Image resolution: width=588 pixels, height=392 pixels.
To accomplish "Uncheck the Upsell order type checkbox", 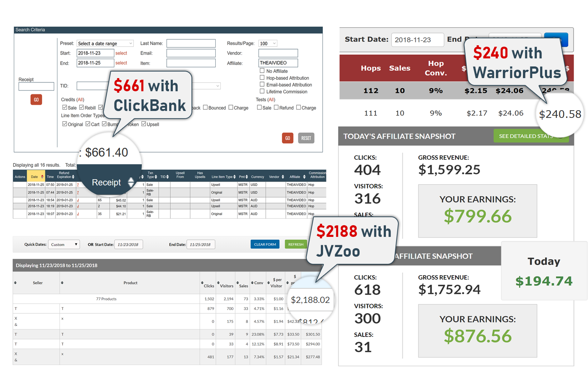I will click(144, 124).
